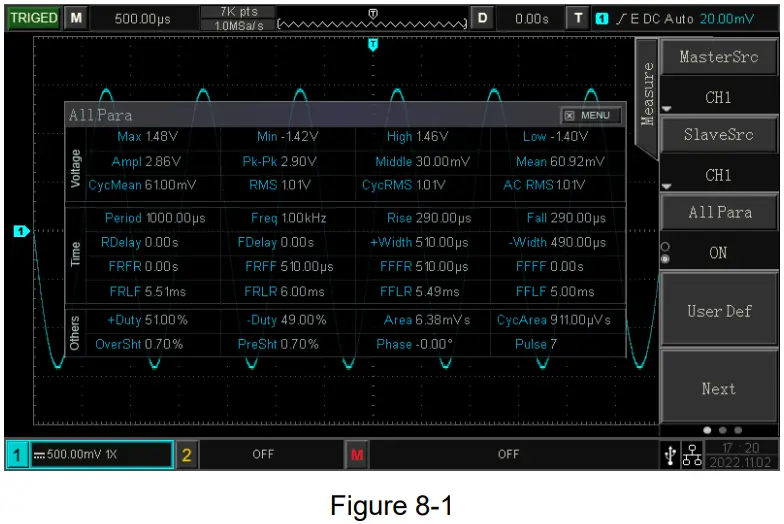Click the channel 1 ground level marker
Viewport: 784px width, 524px height.
click(21, 231)
